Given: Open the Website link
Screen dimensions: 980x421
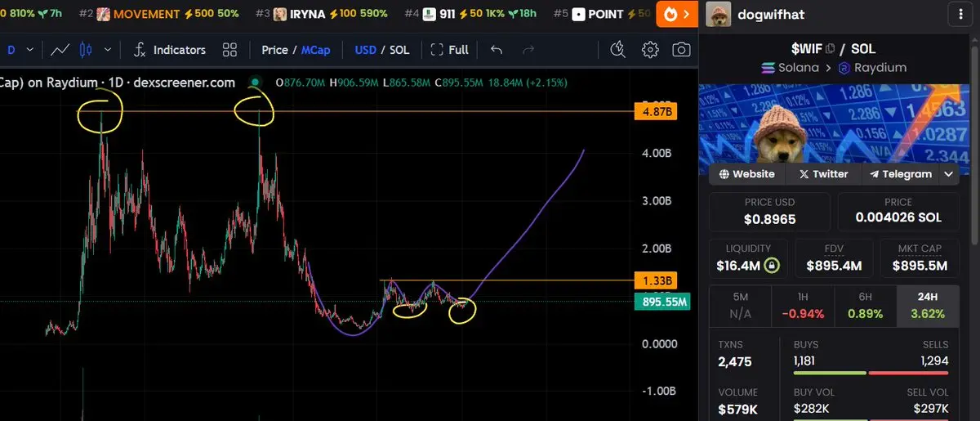Looking at the screenshot, I should point(746,174).
